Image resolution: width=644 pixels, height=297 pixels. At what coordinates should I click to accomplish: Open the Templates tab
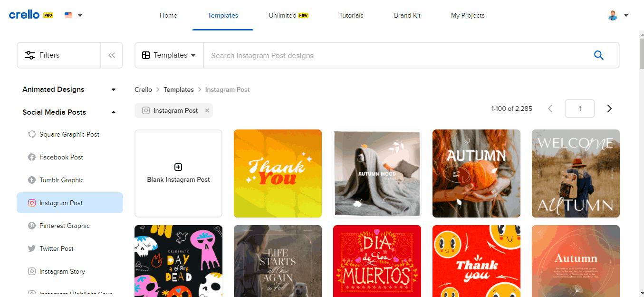click(223, 15)
